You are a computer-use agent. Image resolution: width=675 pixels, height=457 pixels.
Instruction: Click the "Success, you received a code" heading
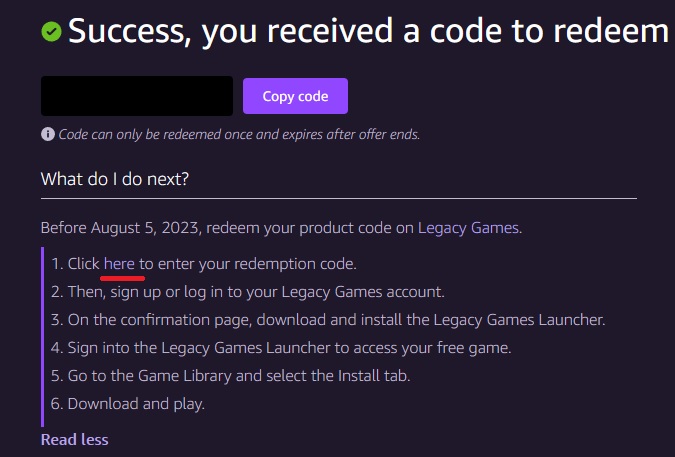pos(368,31)
